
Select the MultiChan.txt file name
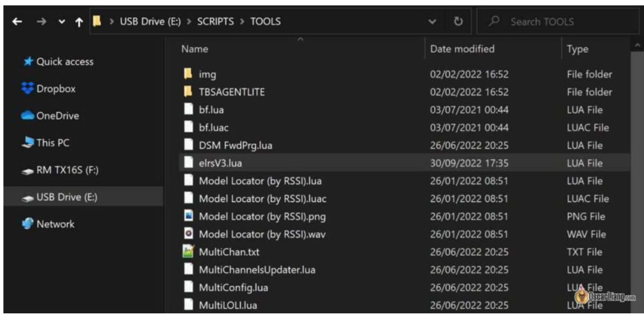229,252
